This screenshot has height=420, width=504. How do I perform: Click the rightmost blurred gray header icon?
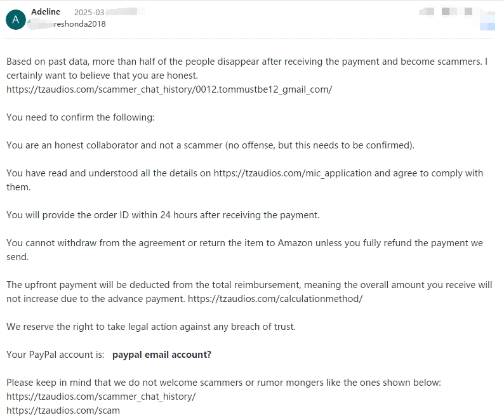468,11
